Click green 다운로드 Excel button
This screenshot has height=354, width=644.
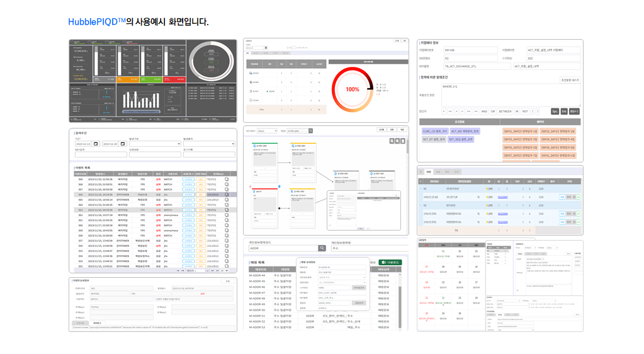coord(390,262)
